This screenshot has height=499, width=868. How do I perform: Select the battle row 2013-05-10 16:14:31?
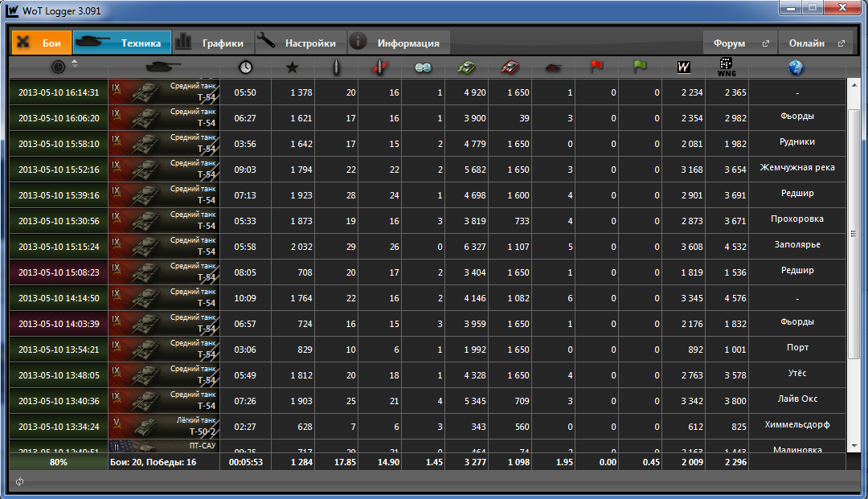click(x=428, y=92)
